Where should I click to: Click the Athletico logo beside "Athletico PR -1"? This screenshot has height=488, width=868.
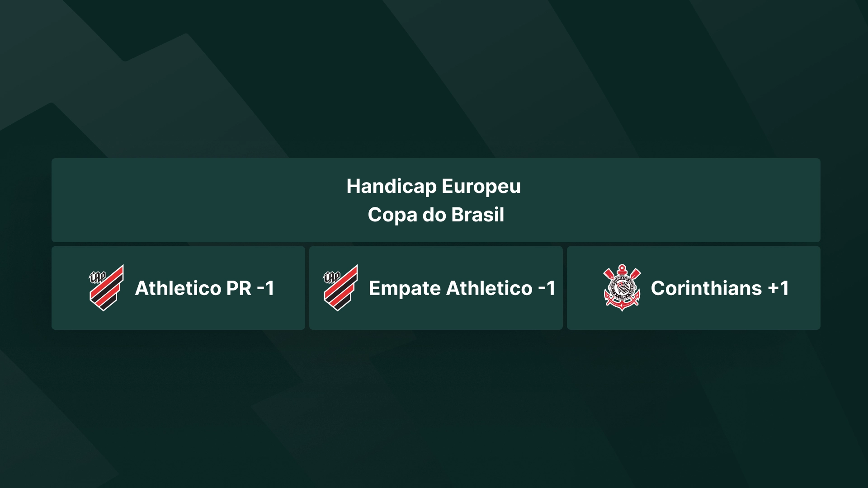106,288
